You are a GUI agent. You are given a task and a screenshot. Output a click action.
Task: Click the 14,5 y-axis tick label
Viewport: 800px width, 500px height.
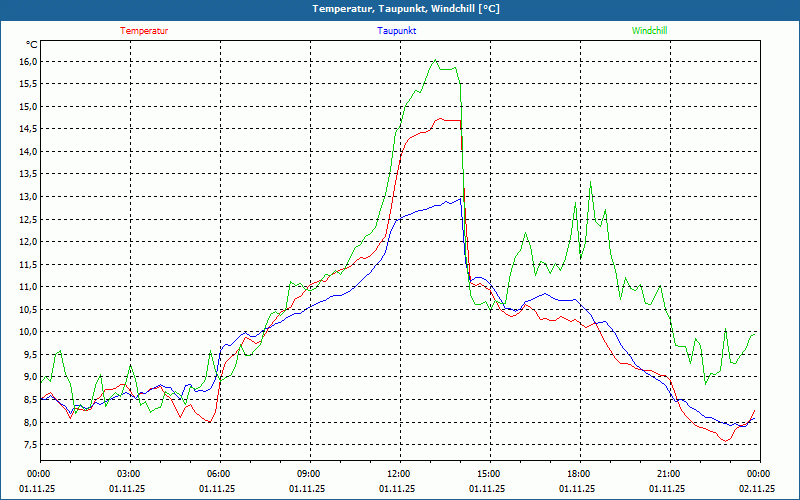tap(28, 129)
